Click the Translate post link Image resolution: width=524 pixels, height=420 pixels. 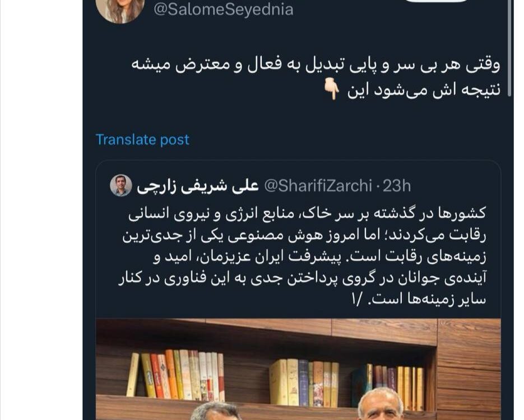click(x=142, y=139)
